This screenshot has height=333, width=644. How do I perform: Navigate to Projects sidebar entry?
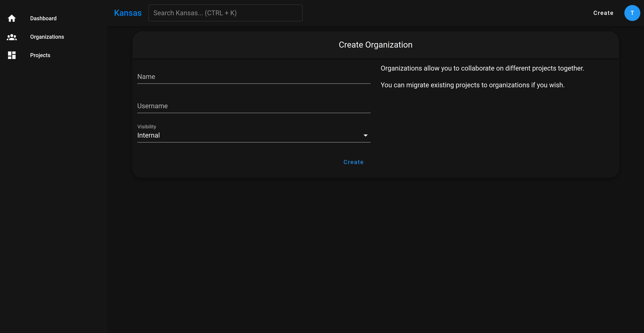(x=40, y=55)
